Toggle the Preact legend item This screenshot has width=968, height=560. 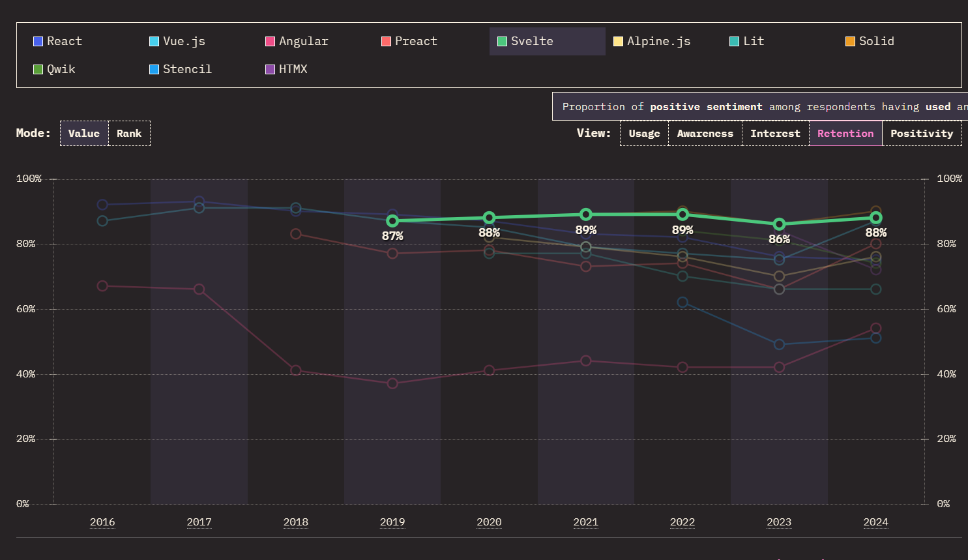431,41
